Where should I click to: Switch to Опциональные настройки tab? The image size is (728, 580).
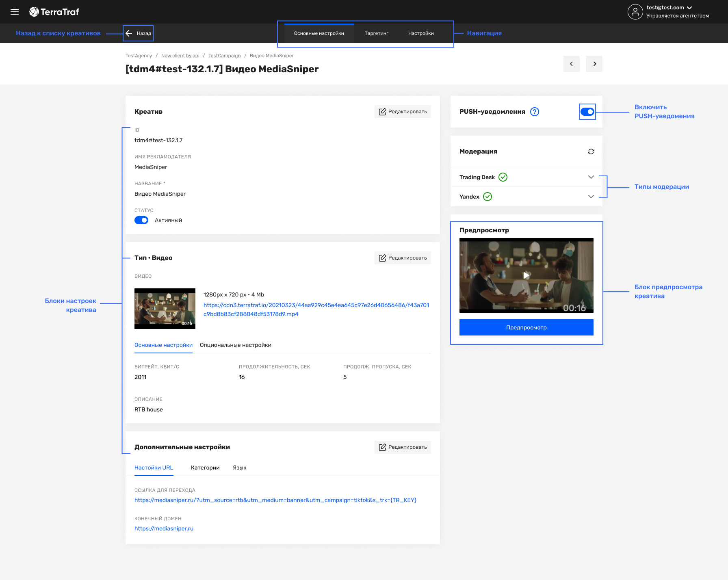click(x=236, y=345)
